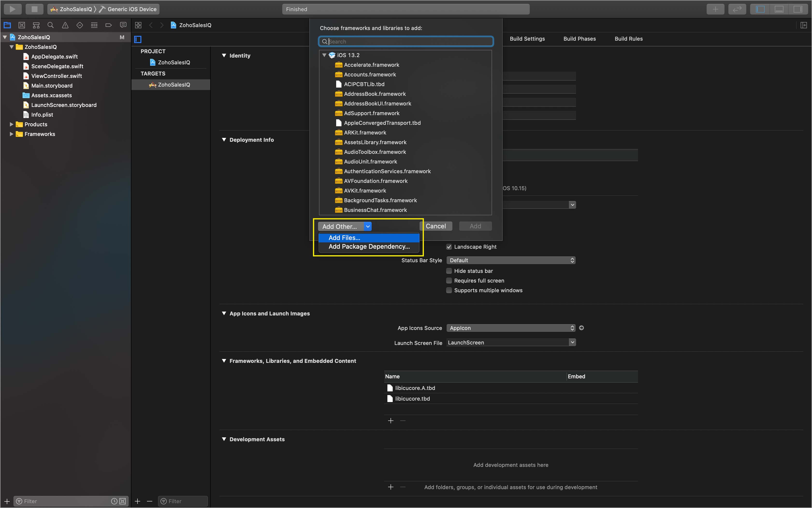Screen dimensions: 812x508
Task: Enable Supports multiple windows
Action: point(449,290)
